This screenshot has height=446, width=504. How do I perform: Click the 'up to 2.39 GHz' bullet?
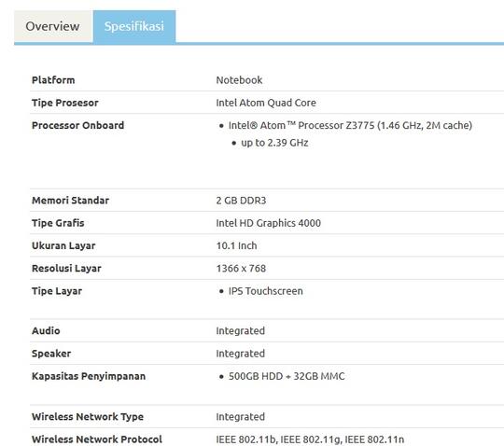click(274, 143)
